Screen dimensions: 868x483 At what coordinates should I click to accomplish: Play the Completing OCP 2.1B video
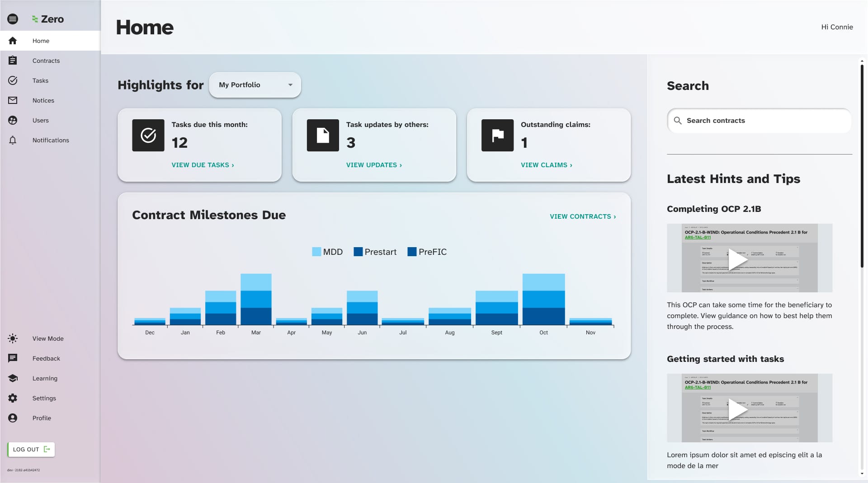737,259
